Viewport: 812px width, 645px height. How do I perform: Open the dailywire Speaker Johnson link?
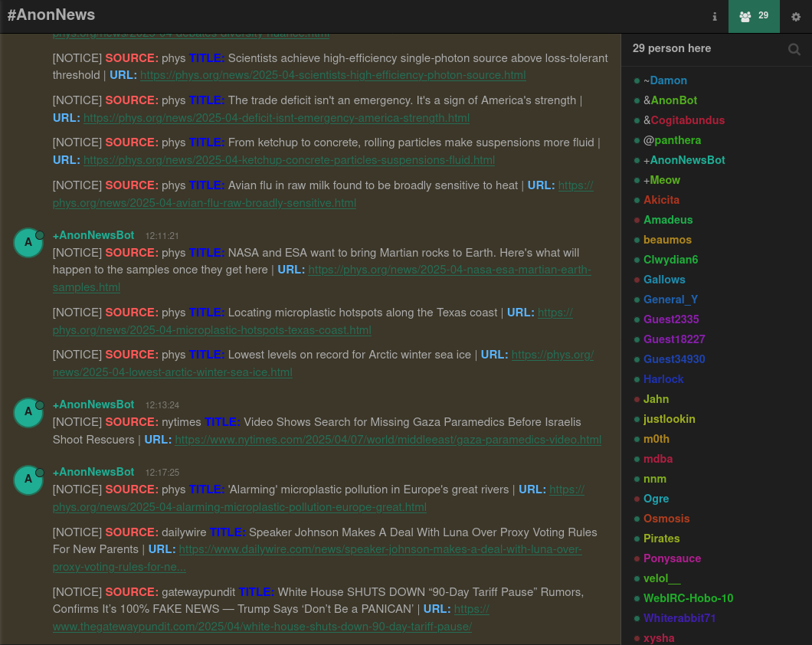pos(380,549)
